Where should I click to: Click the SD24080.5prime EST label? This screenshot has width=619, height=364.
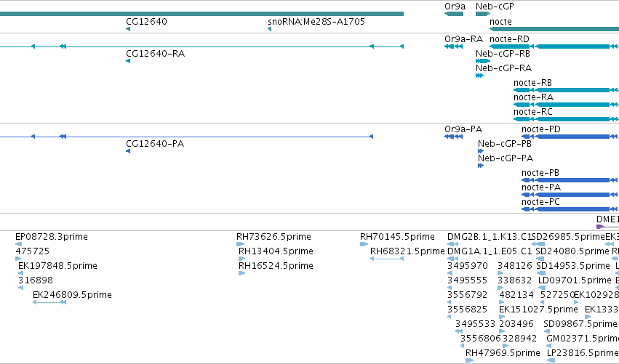[x=573, y=251]
